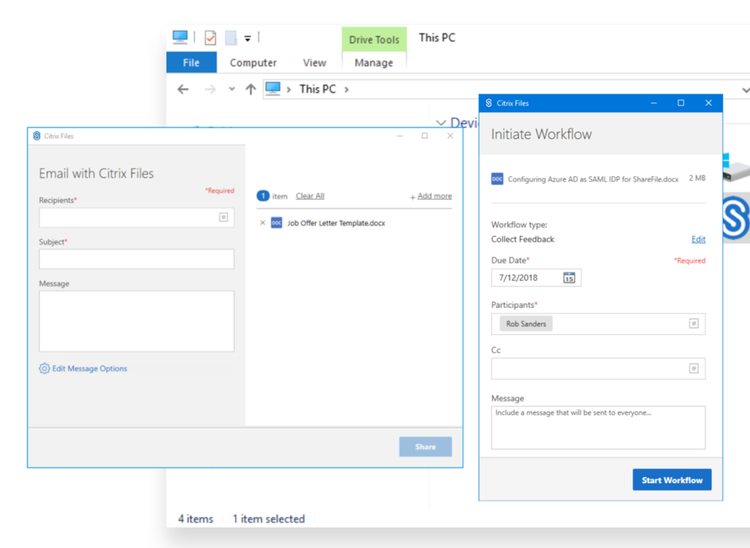Open the recent locations dropdown arrow
Screen dimensions: 750x548
click(232, 89)
